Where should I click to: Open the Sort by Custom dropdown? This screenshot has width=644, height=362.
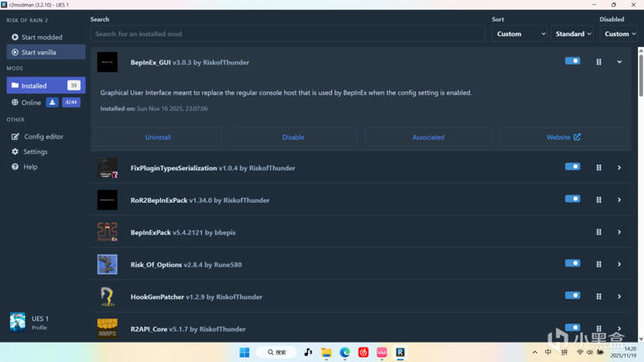[520, 34]
